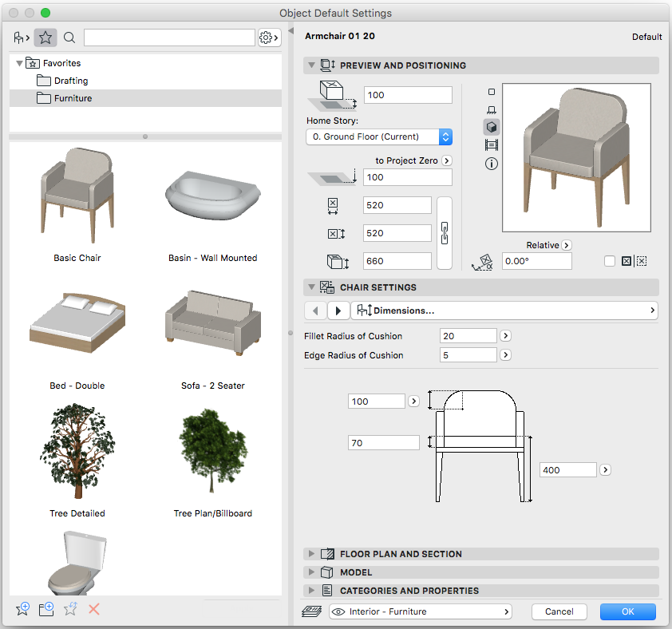Click the OK button

point(627,611)
